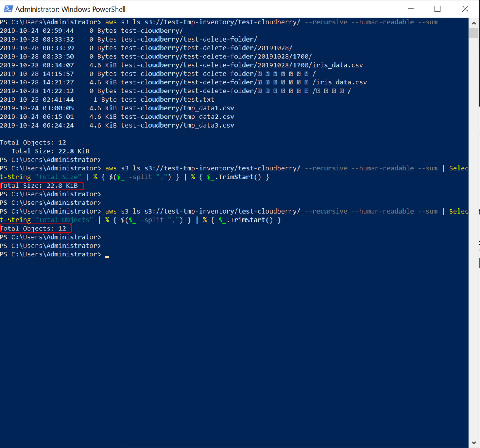This screenshot has width=480, height=448.
Task: Minimize the PowerShell window
Action: click(x=410, y=9)
